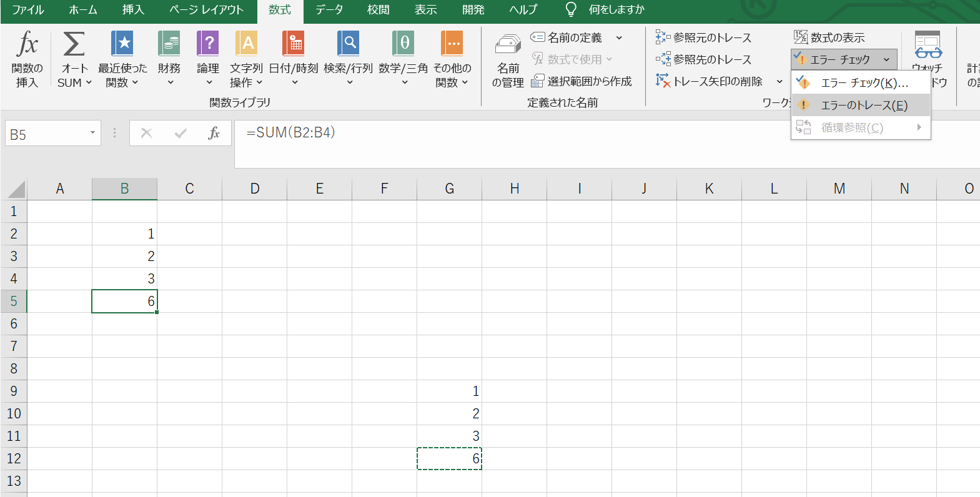The width and height of the screenshot is (980, 497).
Task: Select cell G12 with dashed border
Action: point(449,459)
